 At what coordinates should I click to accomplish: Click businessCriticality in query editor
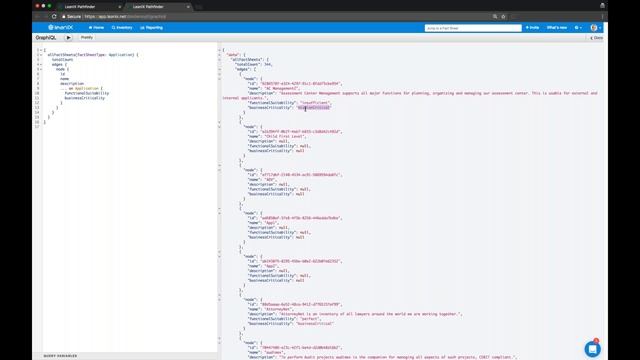click(84, 98)
